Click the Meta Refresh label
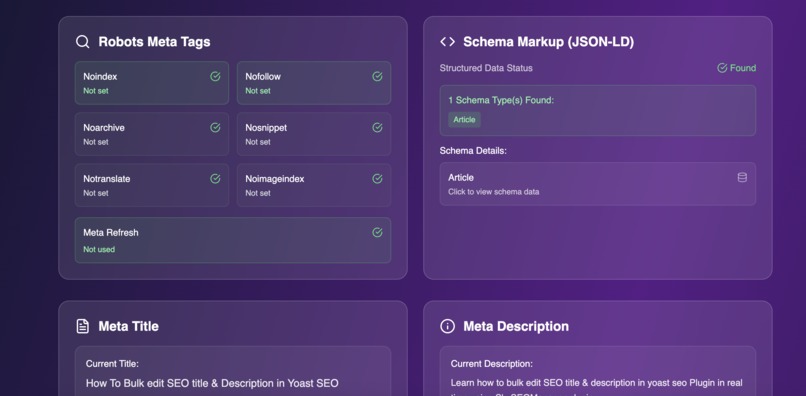806x396 pixels. (111, 232)
